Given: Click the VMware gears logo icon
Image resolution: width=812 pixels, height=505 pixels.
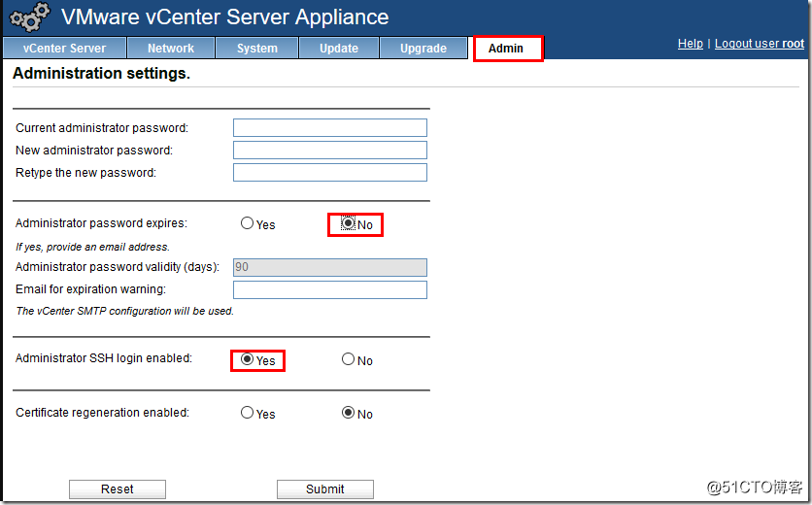Looking at the screenshot, I should click(x=29, y=17).
